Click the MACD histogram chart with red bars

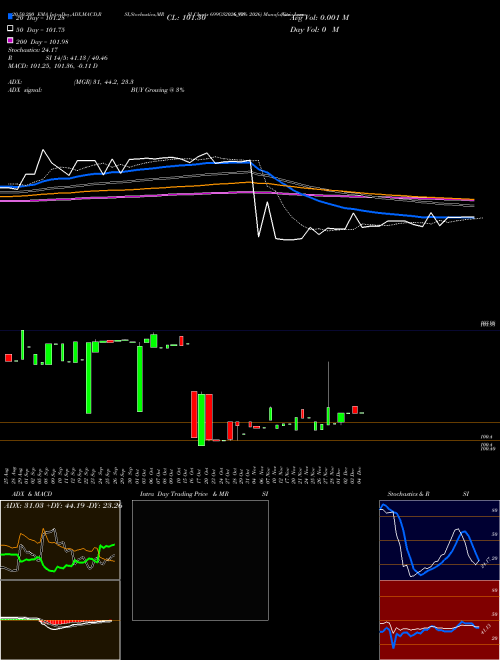(x=60, y=620)
